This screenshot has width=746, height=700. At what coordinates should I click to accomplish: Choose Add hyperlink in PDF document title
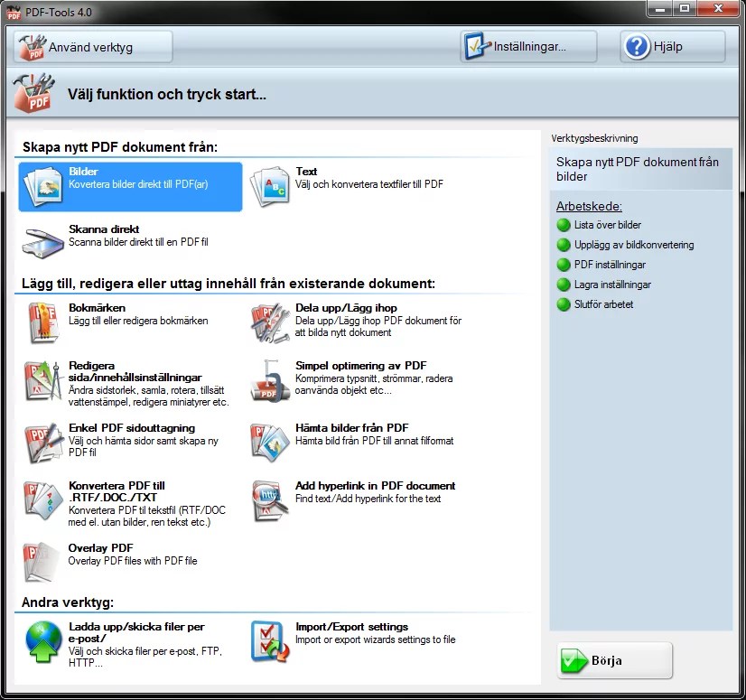point(376,486)
